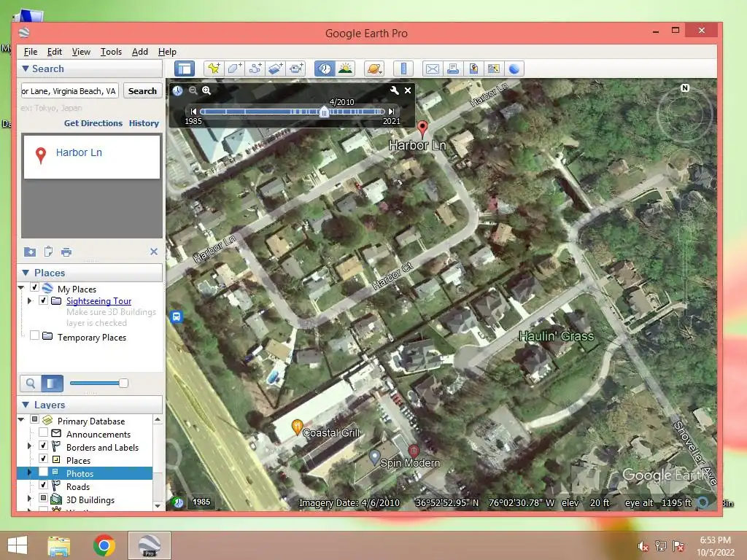Collapse the Primary Database tree
This screenshot has height=560, width=747.
coord(21,419)
